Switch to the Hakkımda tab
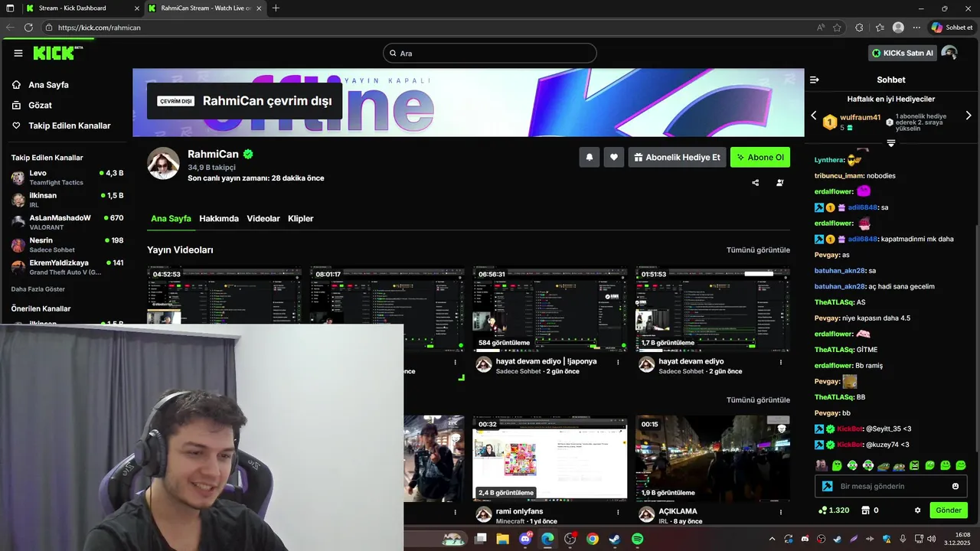This screenshot has width=980, height=551. [219, 219]
